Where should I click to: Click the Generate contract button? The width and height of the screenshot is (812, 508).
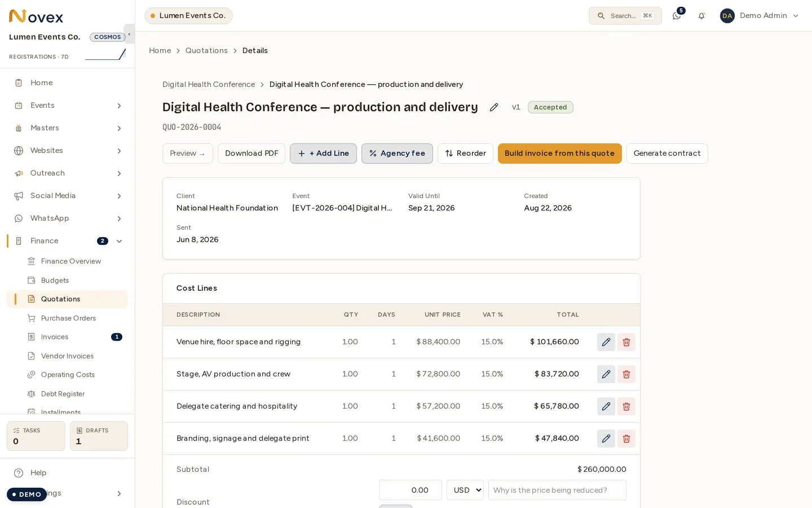pyautogui.click(x=667, y=154)
